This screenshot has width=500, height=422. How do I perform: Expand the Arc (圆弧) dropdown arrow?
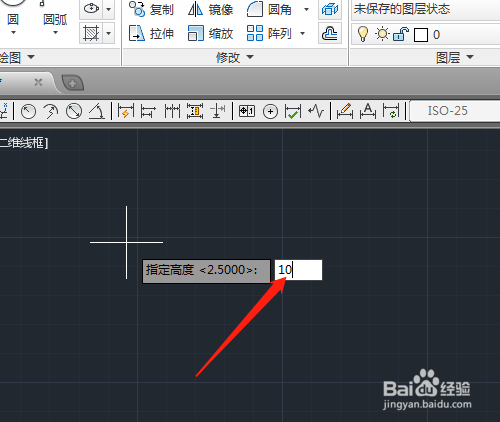[55, 33]
